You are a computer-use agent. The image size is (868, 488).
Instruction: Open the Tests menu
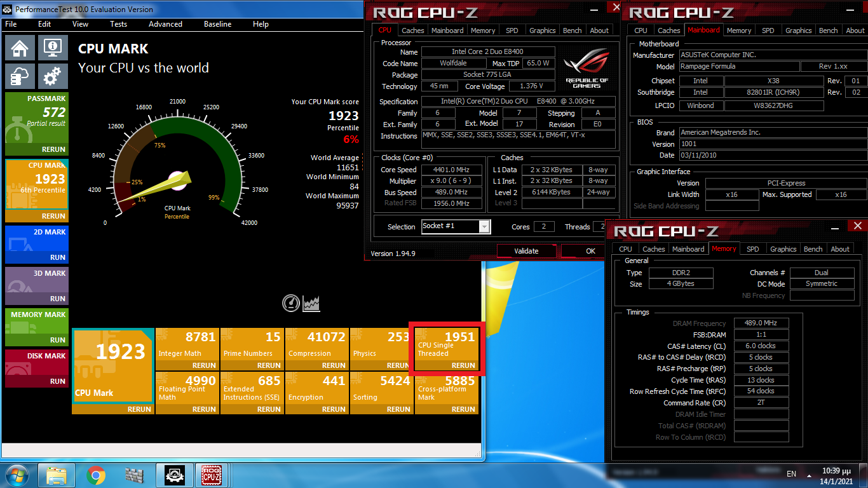pos(119,24)
